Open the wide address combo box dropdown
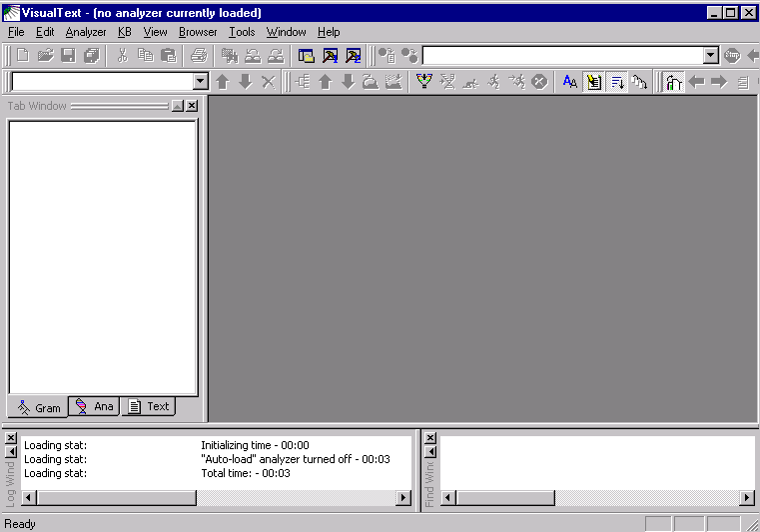This screenshot has width=760, height=532. (x=710, y=55)
